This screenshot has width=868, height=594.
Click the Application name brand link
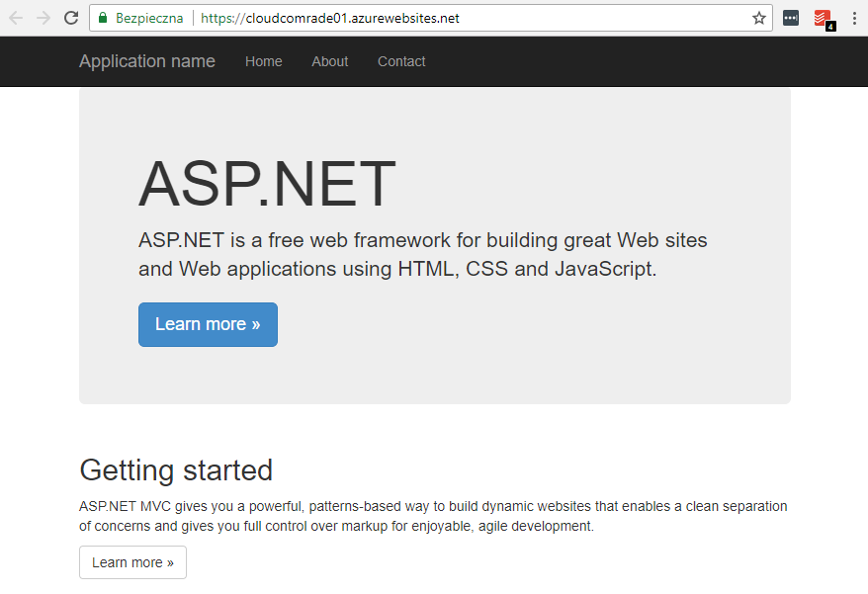(x=147, y=61)
